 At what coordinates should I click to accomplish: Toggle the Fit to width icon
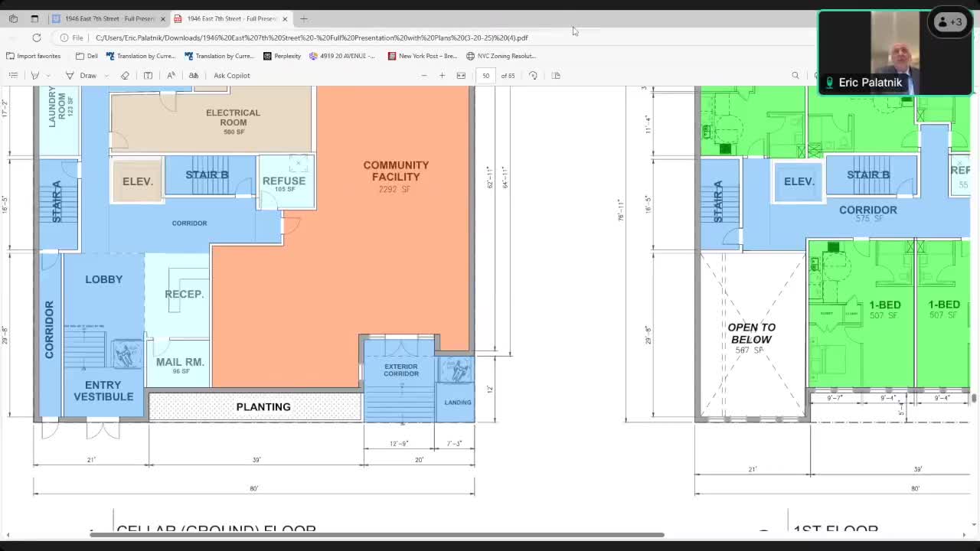[x=461, y=75]
